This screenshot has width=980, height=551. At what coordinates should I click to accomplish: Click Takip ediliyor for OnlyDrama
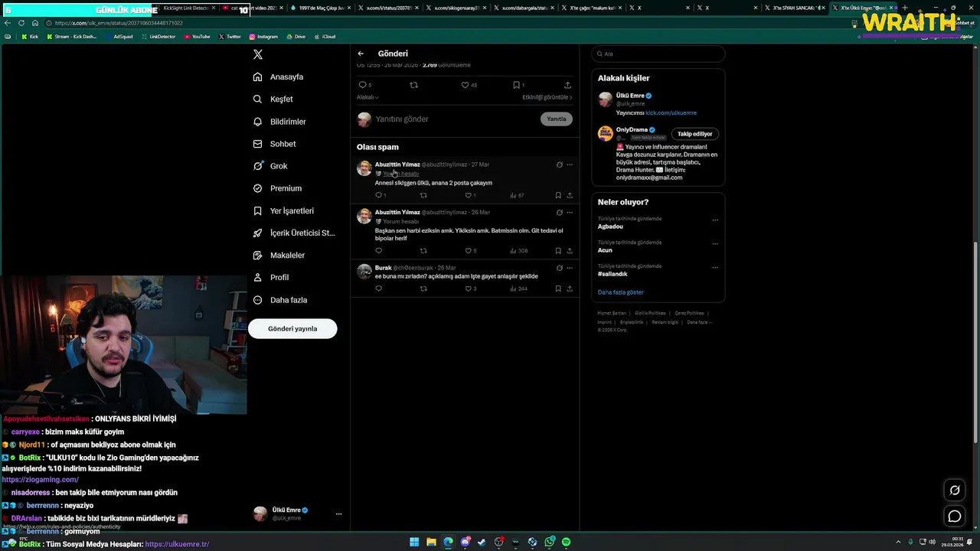[695, 134]
